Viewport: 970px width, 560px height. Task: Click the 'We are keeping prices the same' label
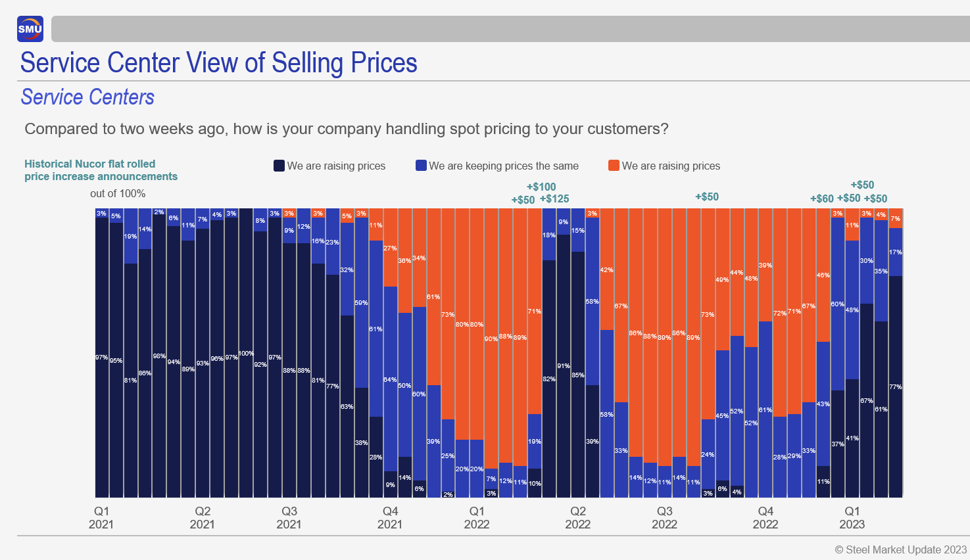click(504, 166)
